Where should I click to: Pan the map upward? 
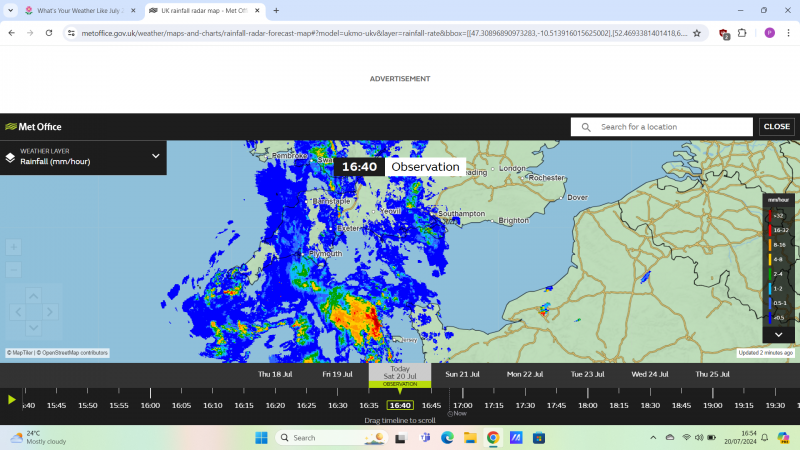click(x=33, y=295)
